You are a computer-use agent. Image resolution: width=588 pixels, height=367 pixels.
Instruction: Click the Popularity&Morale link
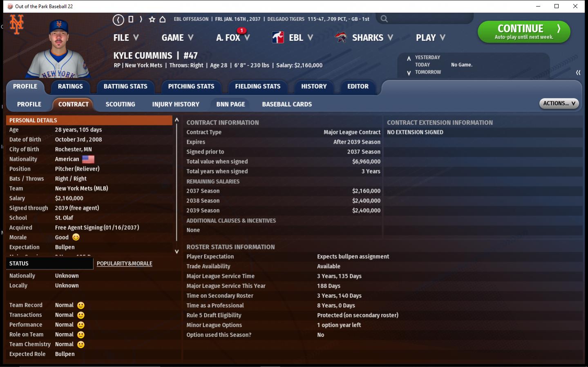(x=124, y=264)
